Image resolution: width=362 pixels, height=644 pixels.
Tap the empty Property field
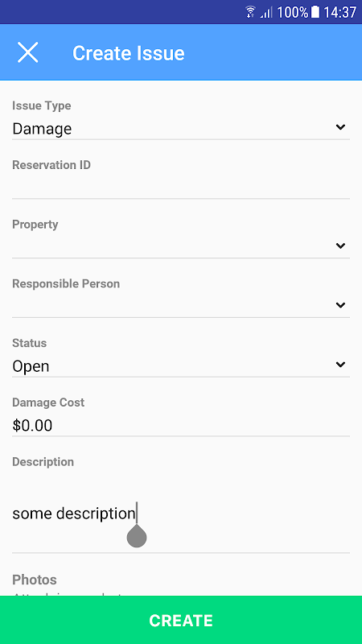[x=181, y=246]
